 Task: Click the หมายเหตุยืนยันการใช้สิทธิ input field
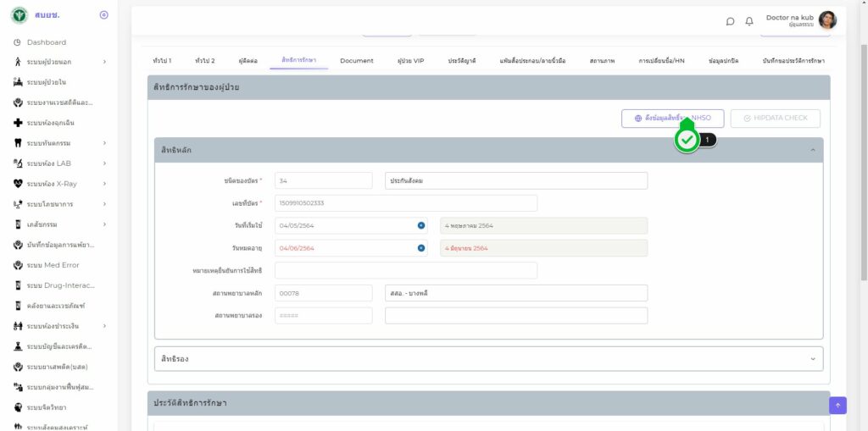pyautogui.click(x=406, y=270)
